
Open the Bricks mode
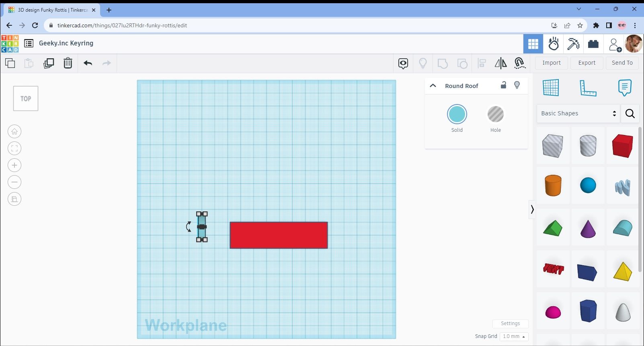[593, 44]
